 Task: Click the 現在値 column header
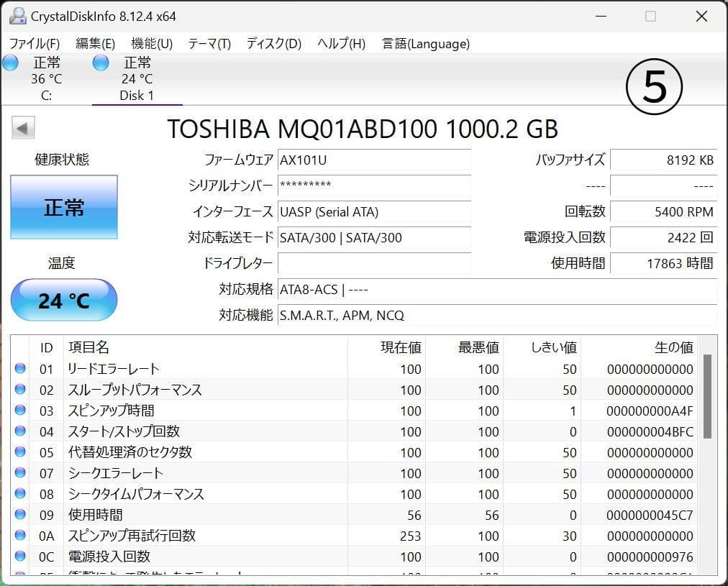point(386,347)
